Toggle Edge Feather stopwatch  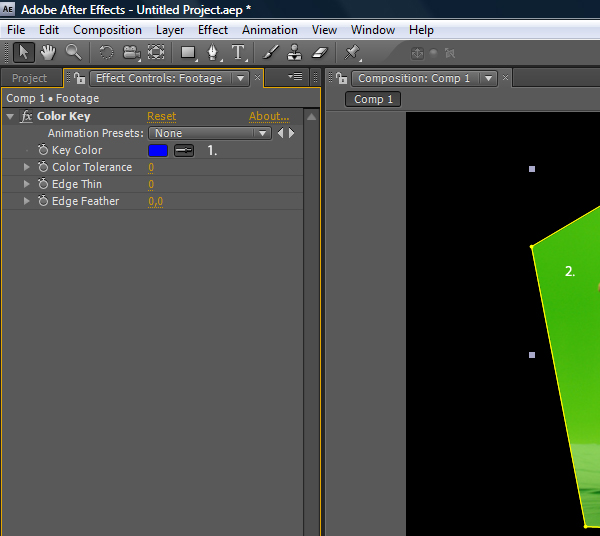click(43, 200)
